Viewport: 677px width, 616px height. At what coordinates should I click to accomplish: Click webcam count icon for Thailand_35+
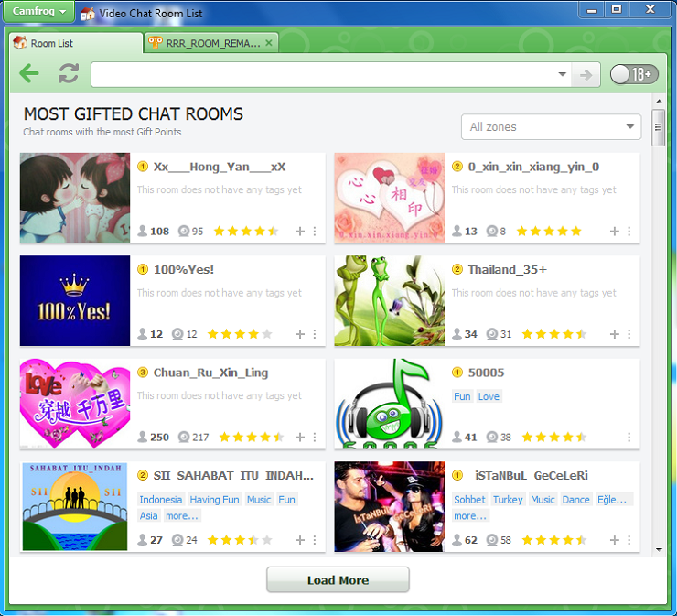pos(492,334)
